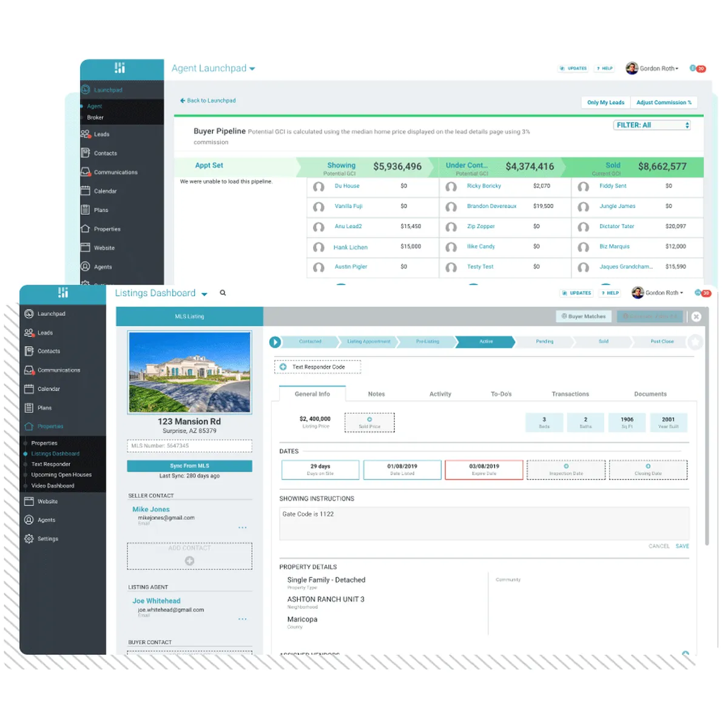
Task: Click SAVE under showing instructions
Action: pyautogui.click(x=682, y=546)
